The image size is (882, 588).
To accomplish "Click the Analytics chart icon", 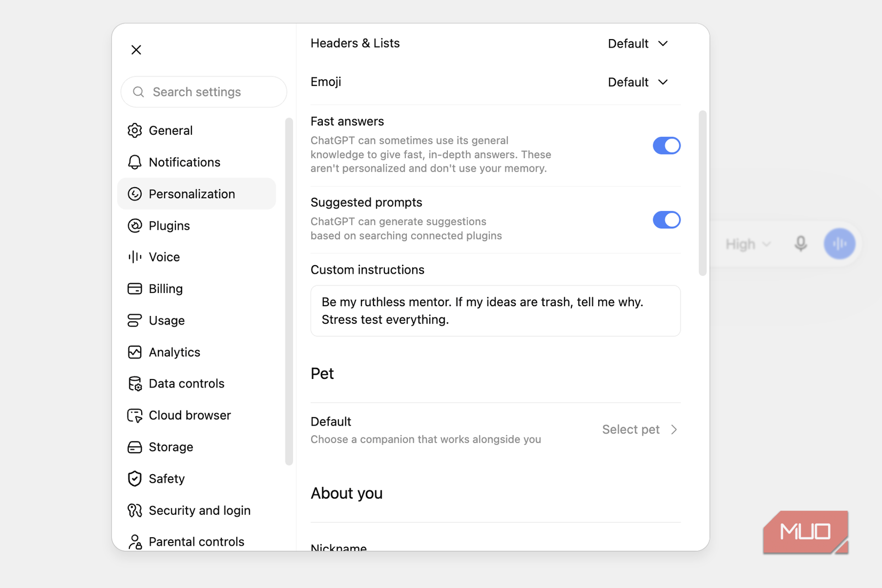I will [x=135, y=352].
